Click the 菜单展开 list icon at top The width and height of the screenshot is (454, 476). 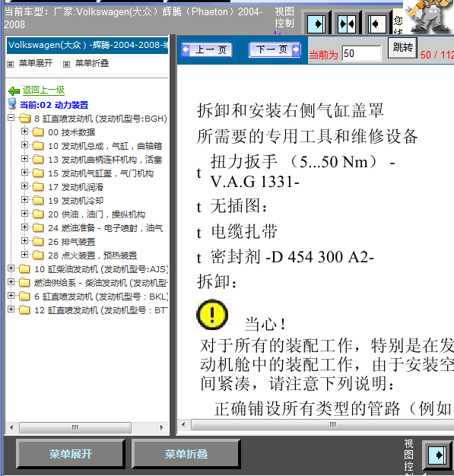click(11, 64)
